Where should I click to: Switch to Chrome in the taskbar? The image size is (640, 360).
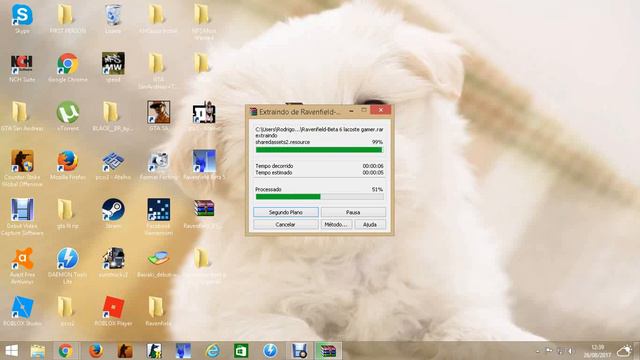click(x=65, y=351)
